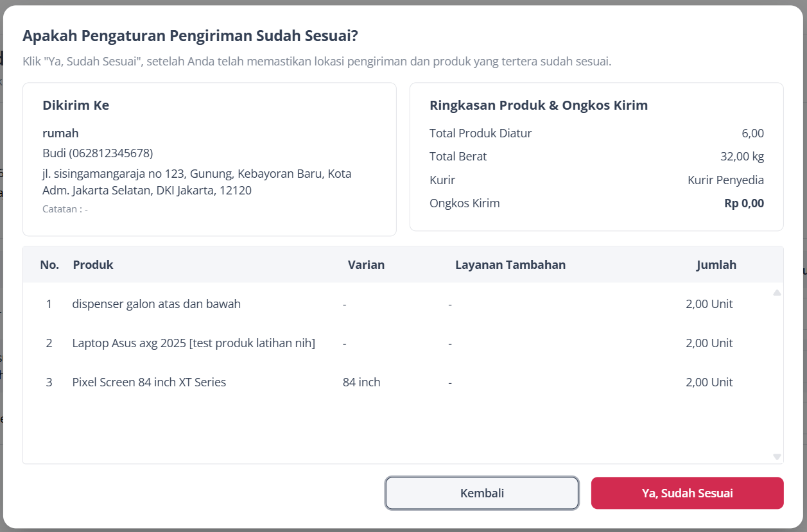Click the Ongkos Kirim Rp 0,00 value
This screenshot has width=807, height=532.
744,203
